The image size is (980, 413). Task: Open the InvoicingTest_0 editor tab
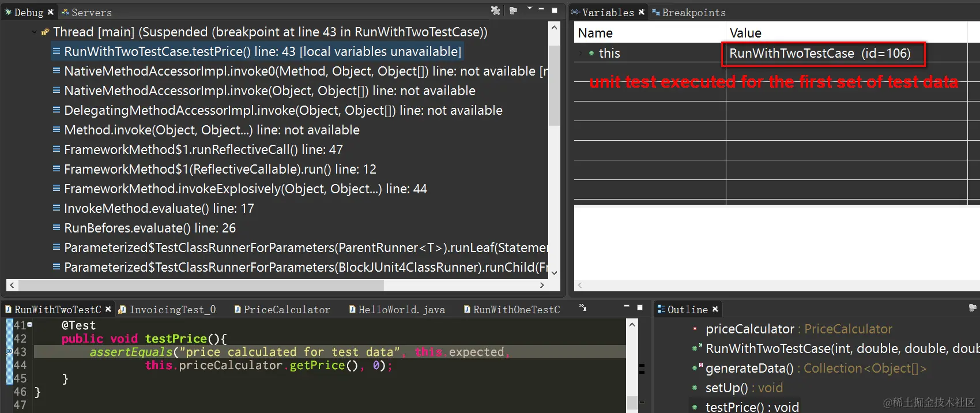pyautogui.click(x=167, y=310)
